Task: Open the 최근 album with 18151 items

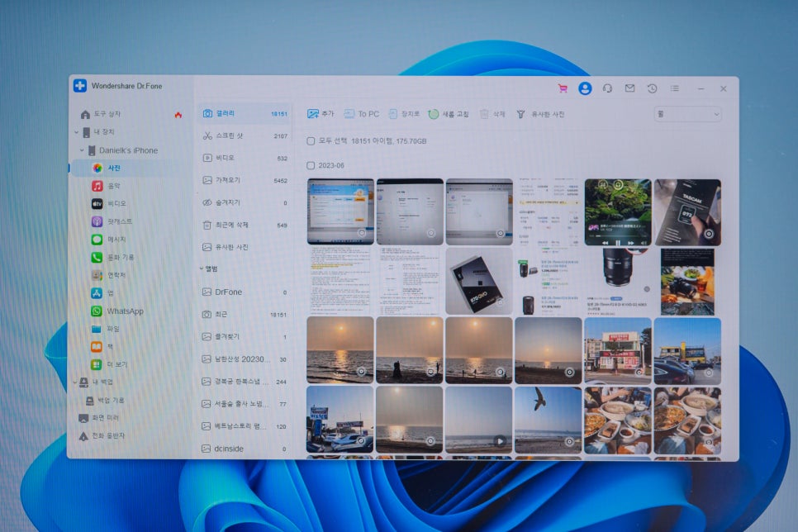Action: pos(245,315)
